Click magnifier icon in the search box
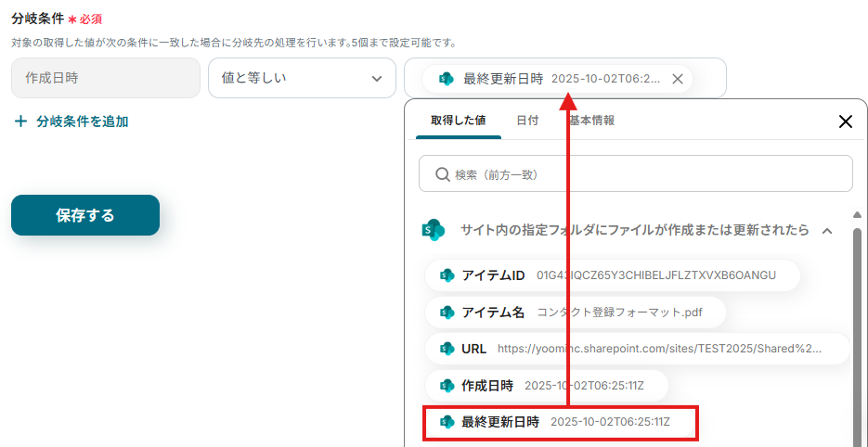Viewport: 868px width, 447px height. 440,174
